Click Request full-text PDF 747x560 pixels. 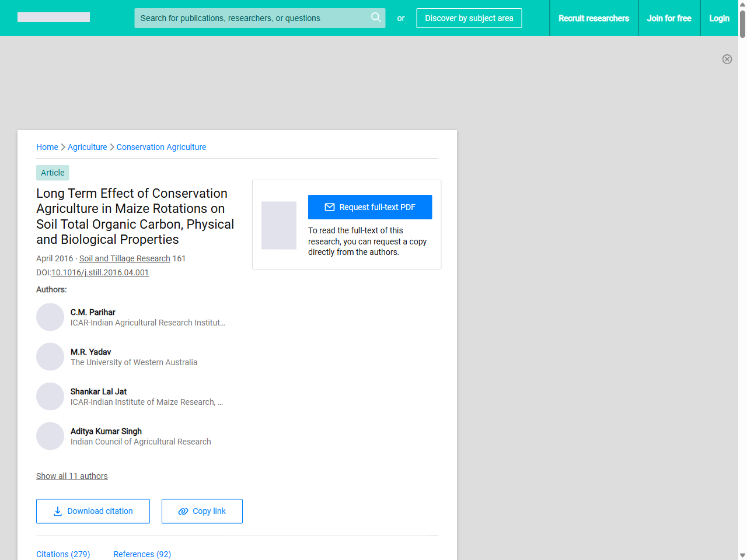tap(370, 206)
